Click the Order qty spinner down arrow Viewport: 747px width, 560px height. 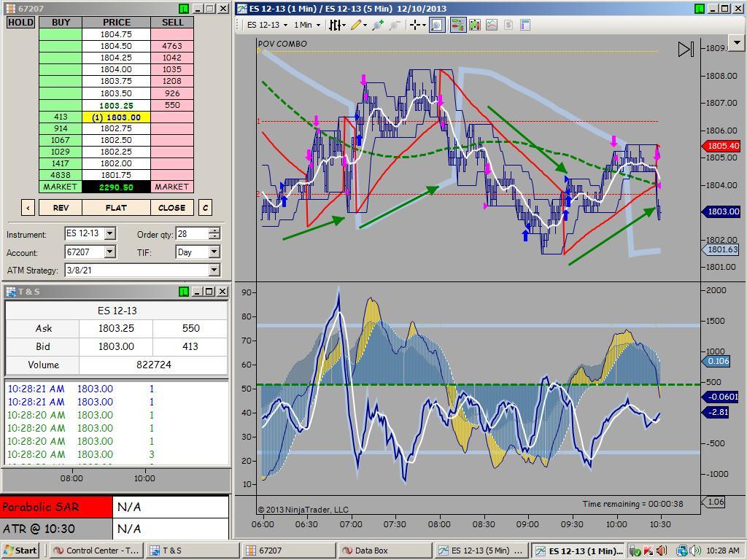tap(215, 237)
